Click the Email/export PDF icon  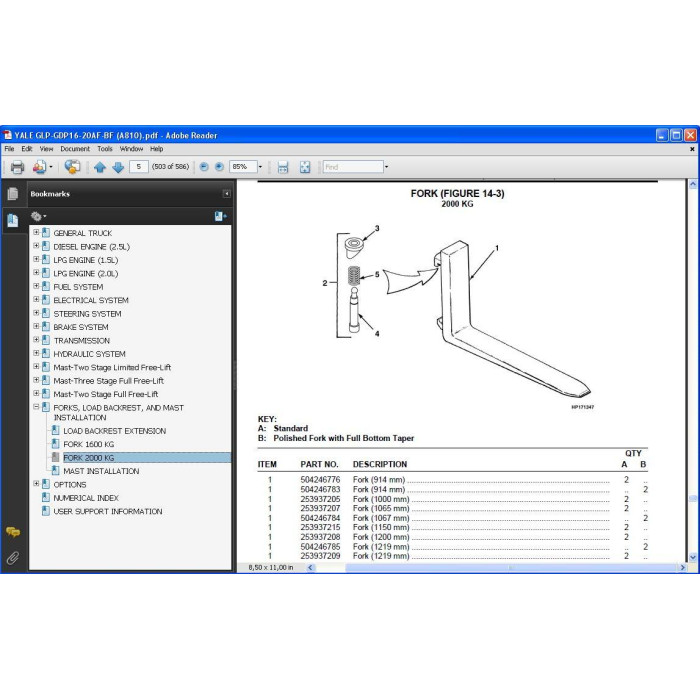point(39,167)
